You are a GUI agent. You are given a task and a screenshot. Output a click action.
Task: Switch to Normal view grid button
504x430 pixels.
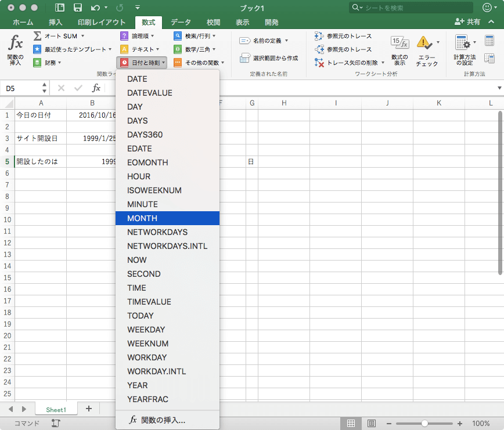tap(351, 423)
